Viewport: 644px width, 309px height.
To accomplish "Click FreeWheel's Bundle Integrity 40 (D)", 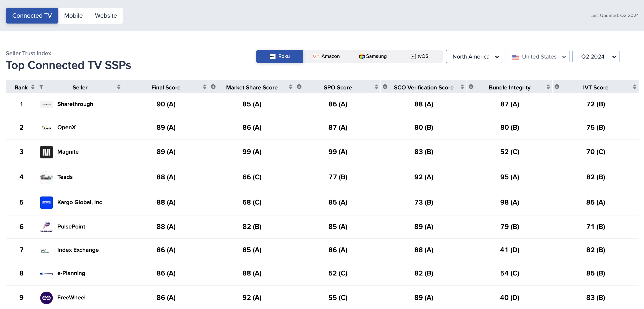I will click(x=510, y=297).
